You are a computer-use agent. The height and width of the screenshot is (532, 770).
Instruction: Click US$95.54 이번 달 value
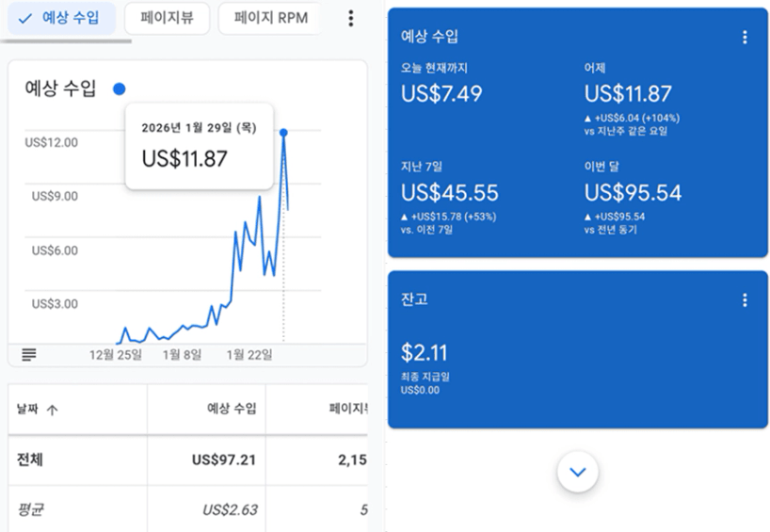[x=633, y=193]
